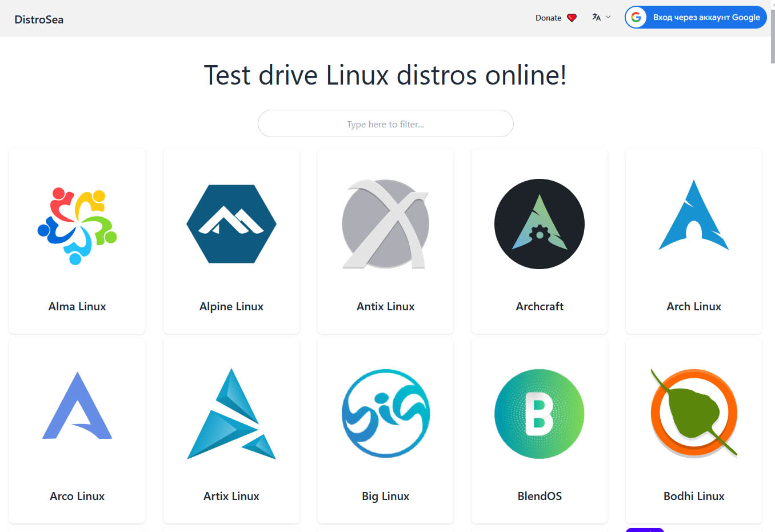Select the 'Bodhi Linux' label

point(694,496)
